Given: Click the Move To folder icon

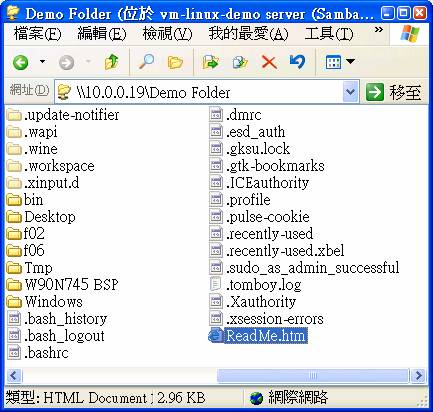Looking at the screenshot, I should [210, 62].
